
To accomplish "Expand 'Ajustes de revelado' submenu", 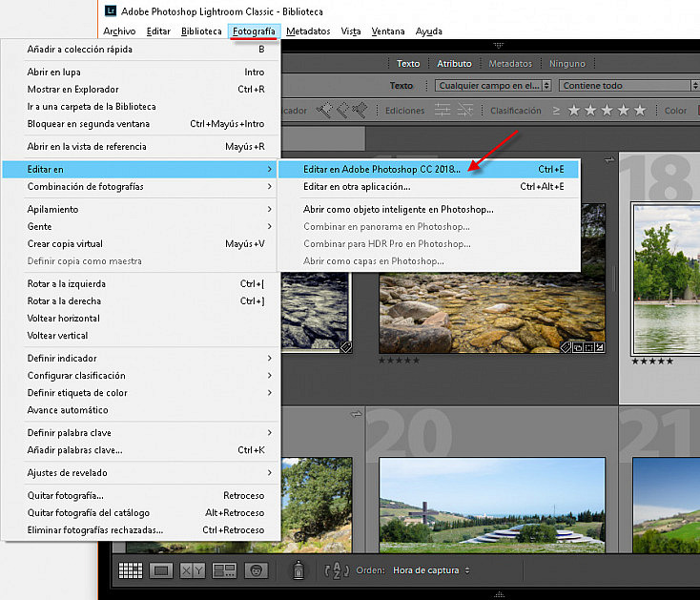I will tap(141, 473).
